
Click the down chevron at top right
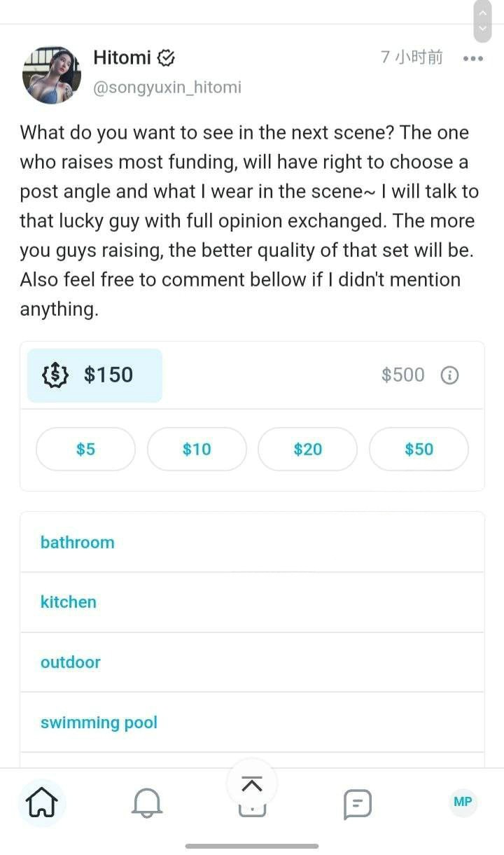tap(482, 30)
